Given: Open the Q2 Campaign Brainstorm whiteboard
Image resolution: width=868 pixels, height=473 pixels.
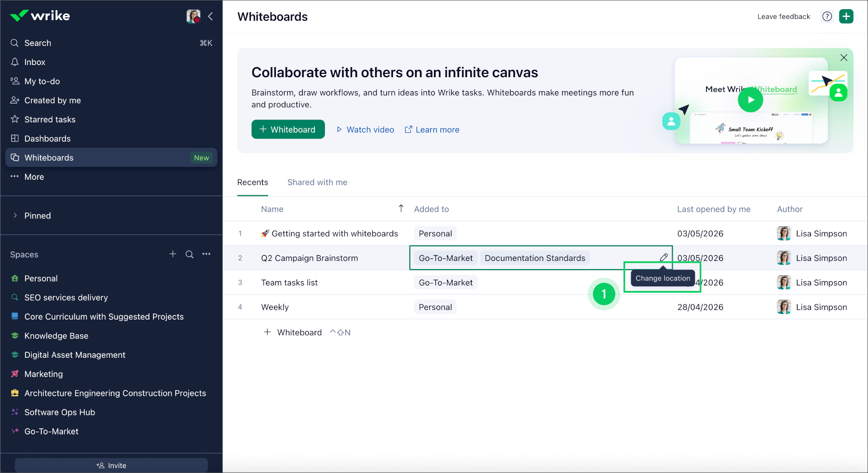Looking at the screenshot, I should pyautogui.click(x=310, y=258).
